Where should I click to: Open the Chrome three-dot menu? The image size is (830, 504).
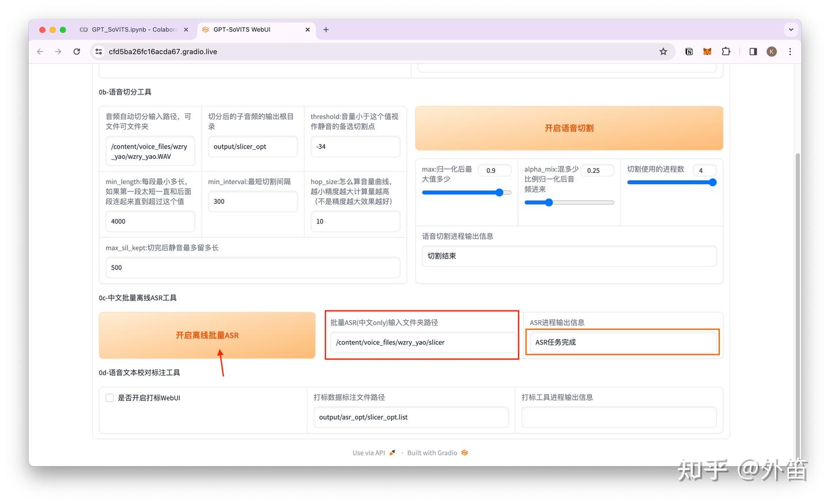click(x=790, y=51)
